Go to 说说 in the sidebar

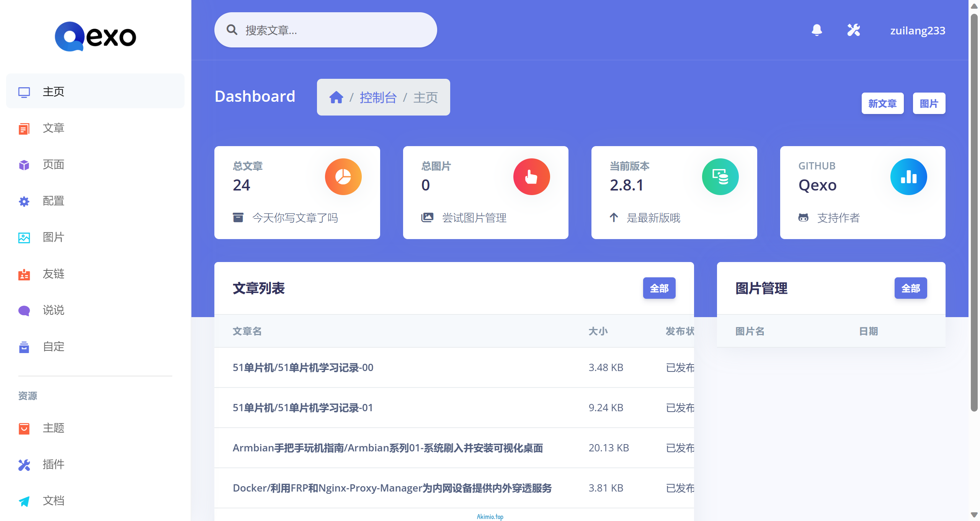click(95, 310)
